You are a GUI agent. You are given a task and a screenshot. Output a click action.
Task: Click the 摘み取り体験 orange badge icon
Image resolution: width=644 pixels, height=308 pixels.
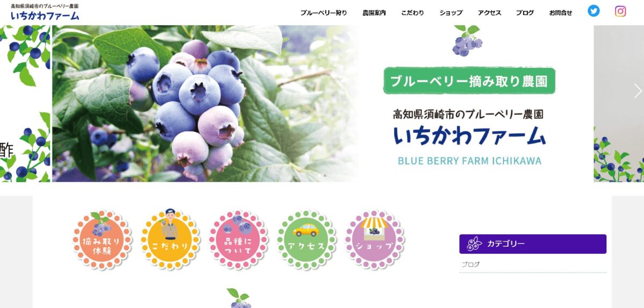[x=102, y=240]
